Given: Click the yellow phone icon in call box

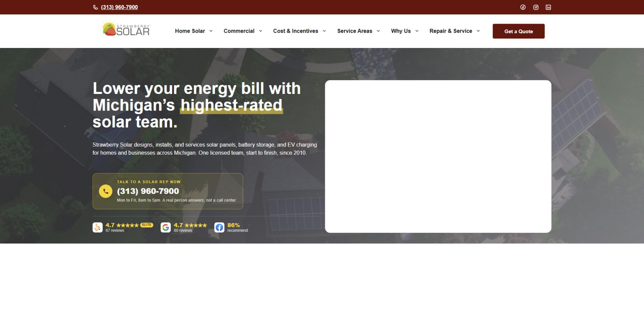Looking at the screenshot, I should (x=105, y=191).
